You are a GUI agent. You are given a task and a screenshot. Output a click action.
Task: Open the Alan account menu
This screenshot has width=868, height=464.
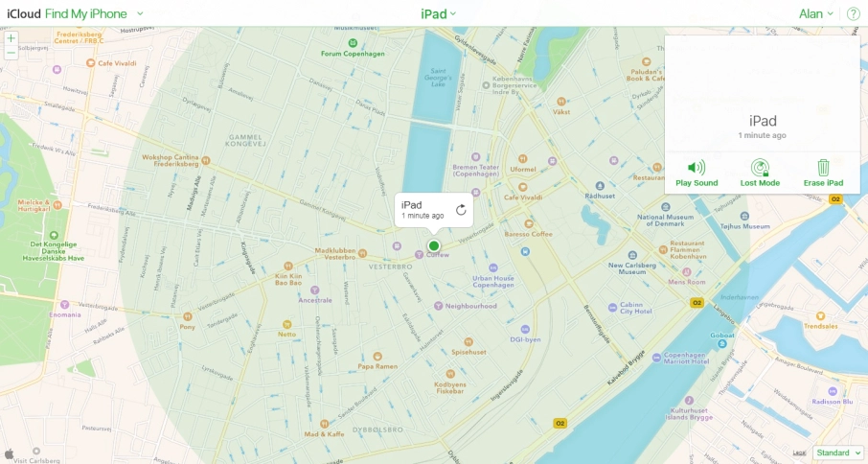click(816, 13)
